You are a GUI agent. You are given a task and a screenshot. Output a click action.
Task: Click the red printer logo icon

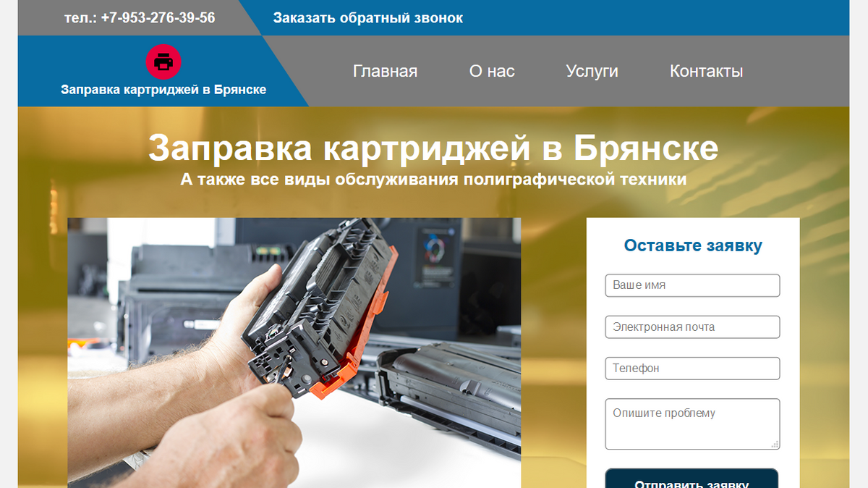(x=163, y=62)
